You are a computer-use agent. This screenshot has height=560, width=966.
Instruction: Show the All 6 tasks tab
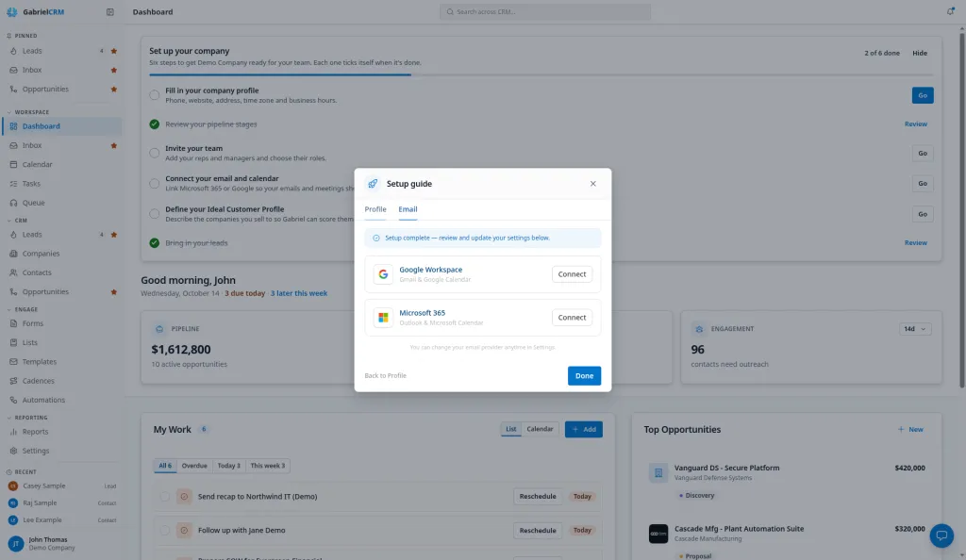[165, 466]
